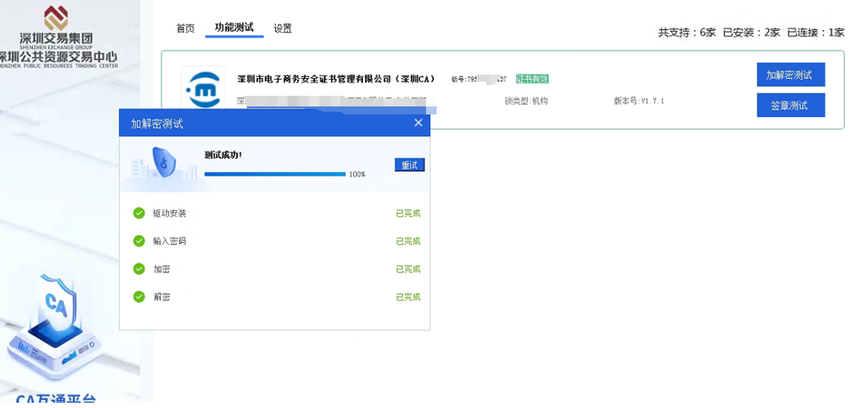The width and height of the screenshot is (868, 408).
Task: Click the green 证书有效 status badge
Action: [532, 79]
